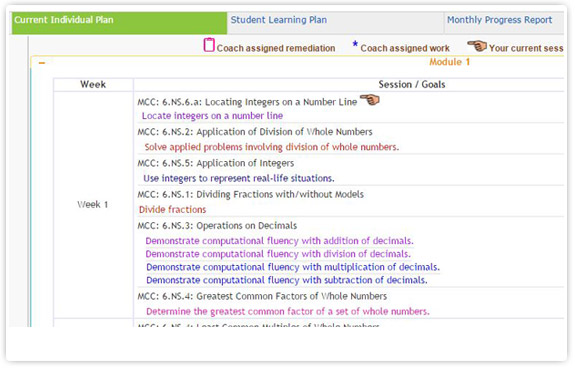Click the blue Coach assigned work asterisk
The height and width of the screenshot is (368, 575).
click(x=355, y=44)
